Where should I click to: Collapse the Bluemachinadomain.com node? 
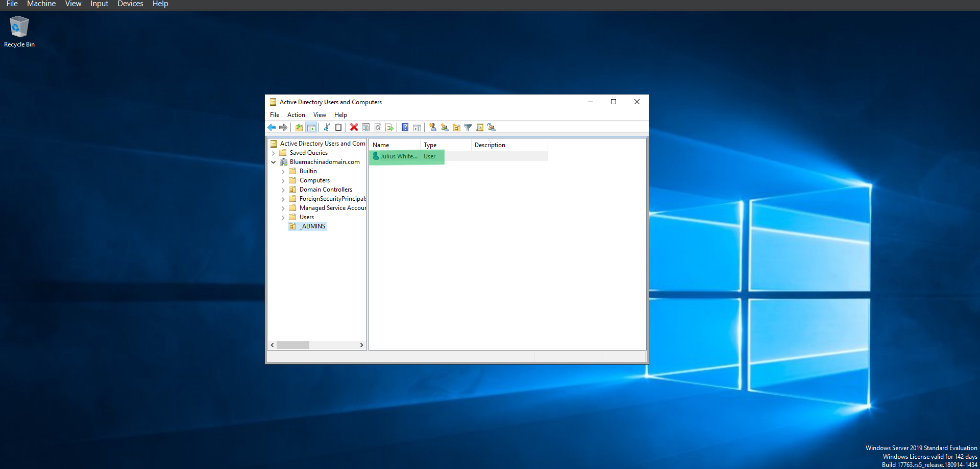pos(274,162)
